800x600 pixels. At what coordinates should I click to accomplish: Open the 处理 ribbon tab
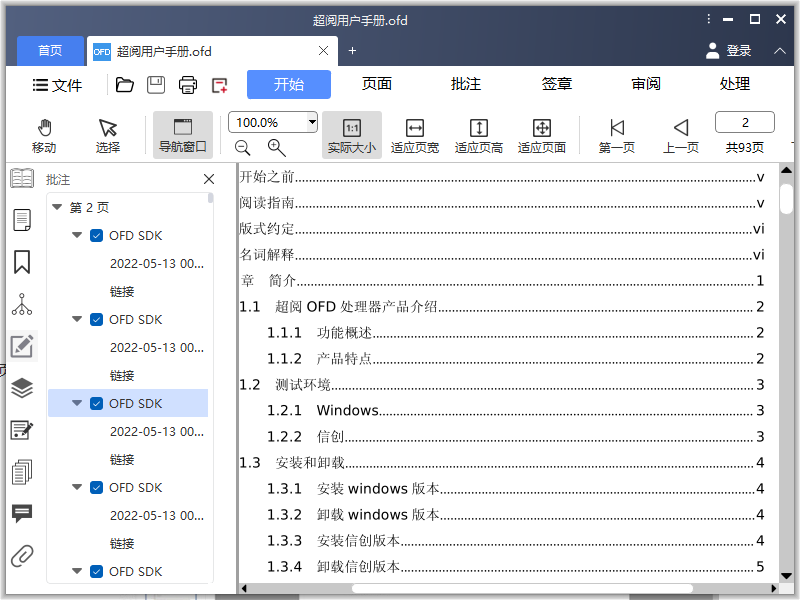[x=735, y=84]
